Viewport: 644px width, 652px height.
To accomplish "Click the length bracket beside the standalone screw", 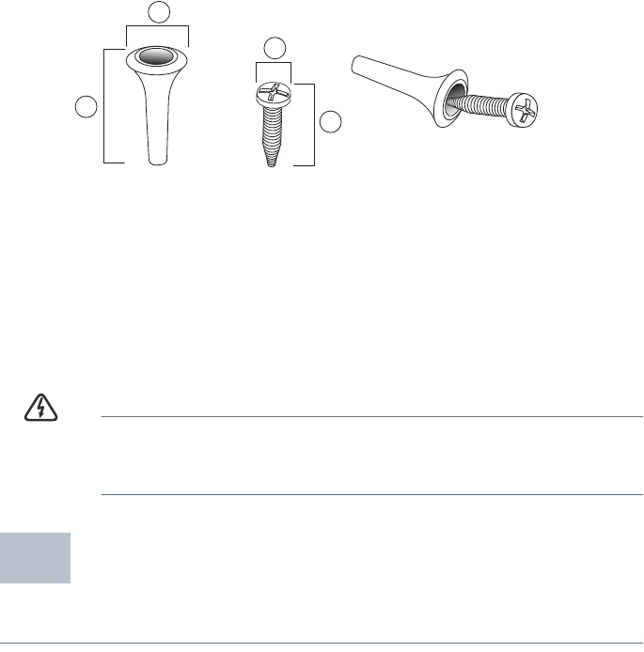I will pyautogui.click(x=305, y=125).
